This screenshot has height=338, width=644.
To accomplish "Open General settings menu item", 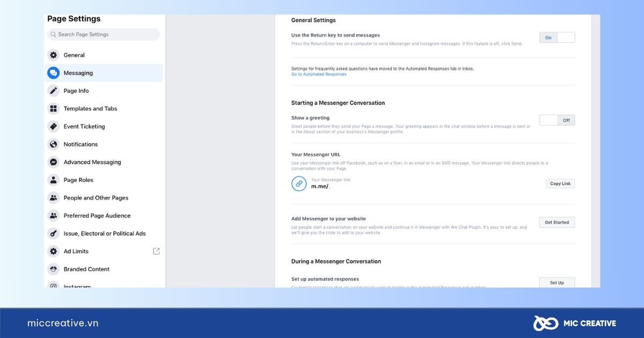I will 104,55.
